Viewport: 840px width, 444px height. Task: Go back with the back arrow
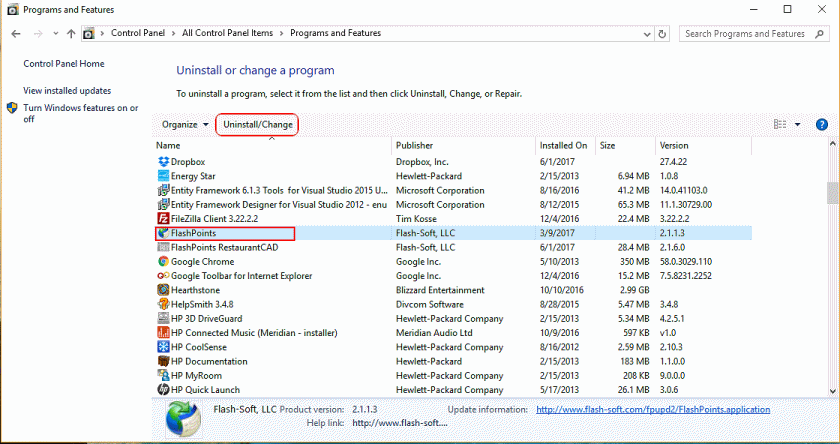tap(16, 33)
